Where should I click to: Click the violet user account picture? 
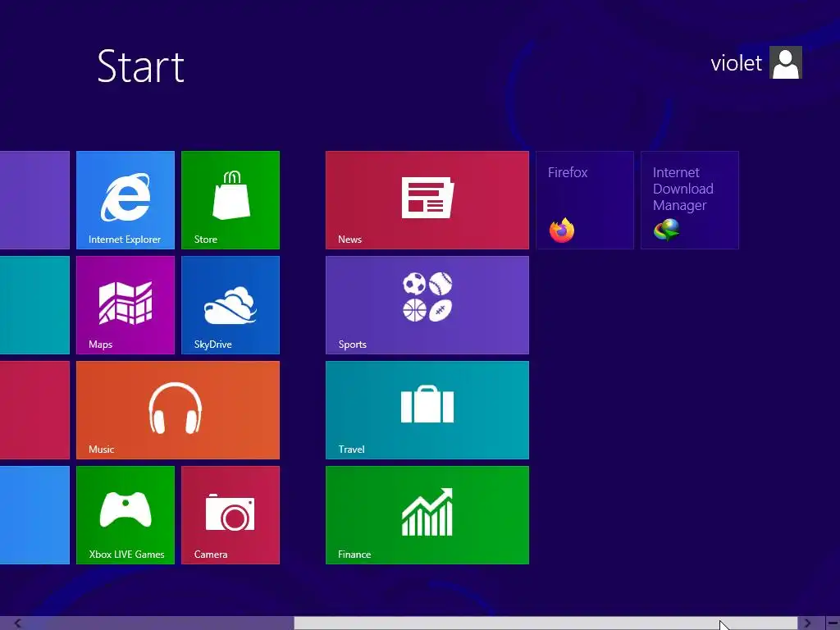(785, 62)
